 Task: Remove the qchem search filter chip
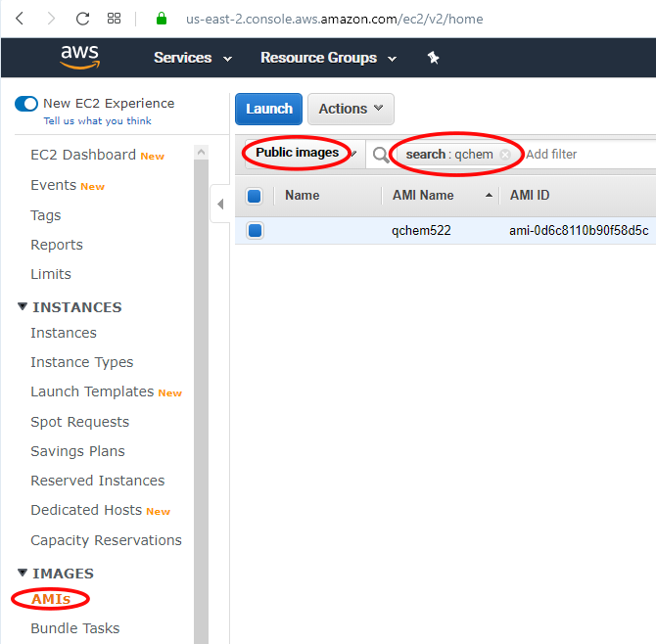pos(505,155)
